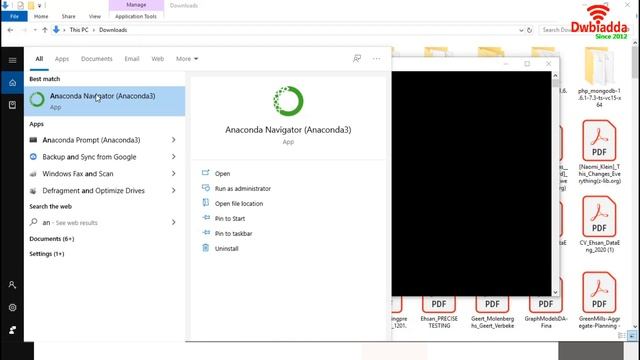Select Anaconda Navigator best match result
The height and width of the screenshot is (360, 640).
click(104, 101)
